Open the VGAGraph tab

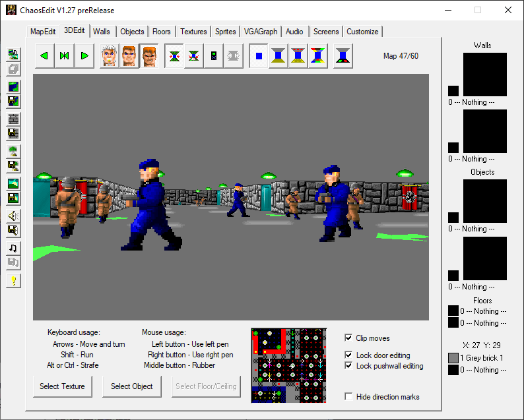coord(260,32)
